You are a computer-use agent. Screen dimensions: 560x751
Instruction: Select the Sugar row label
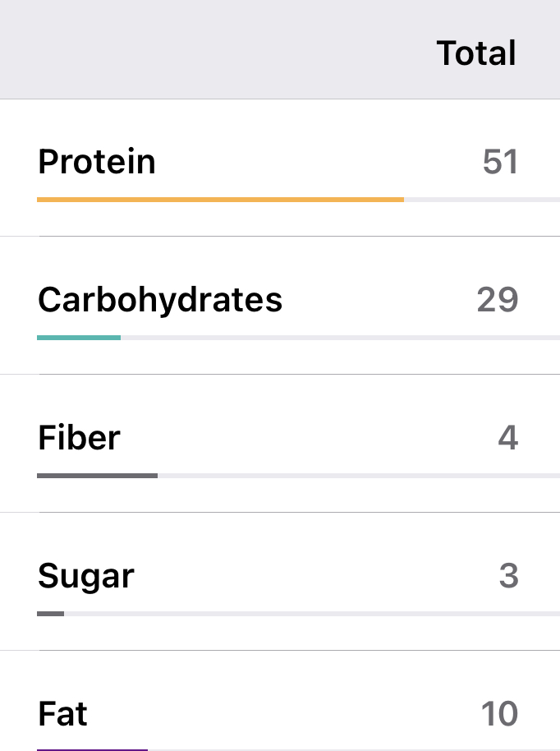pyautogui.click(x=86, y=576)
